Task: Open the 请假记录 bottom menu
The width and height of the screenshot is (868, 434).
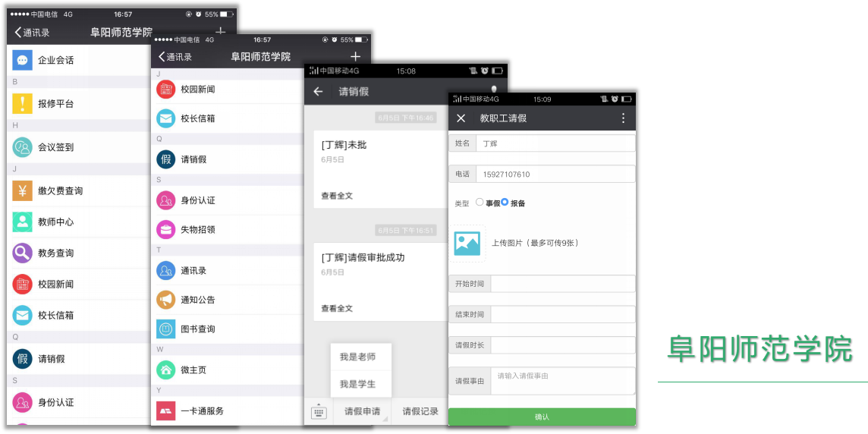Action: pos(420,411)
